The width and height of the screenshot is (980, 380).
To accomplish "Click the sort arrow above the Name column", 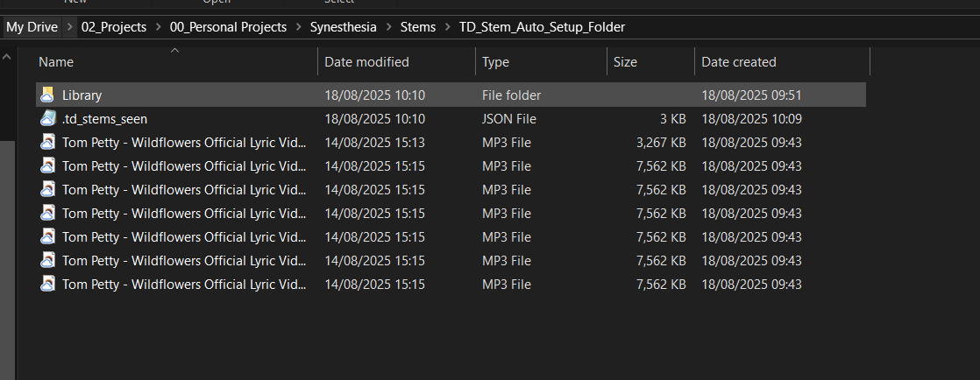I will tap(174, 51).
